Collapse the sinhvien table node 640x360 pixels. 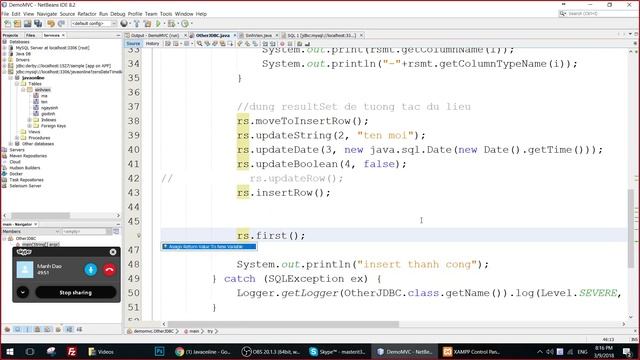[23, 90]
